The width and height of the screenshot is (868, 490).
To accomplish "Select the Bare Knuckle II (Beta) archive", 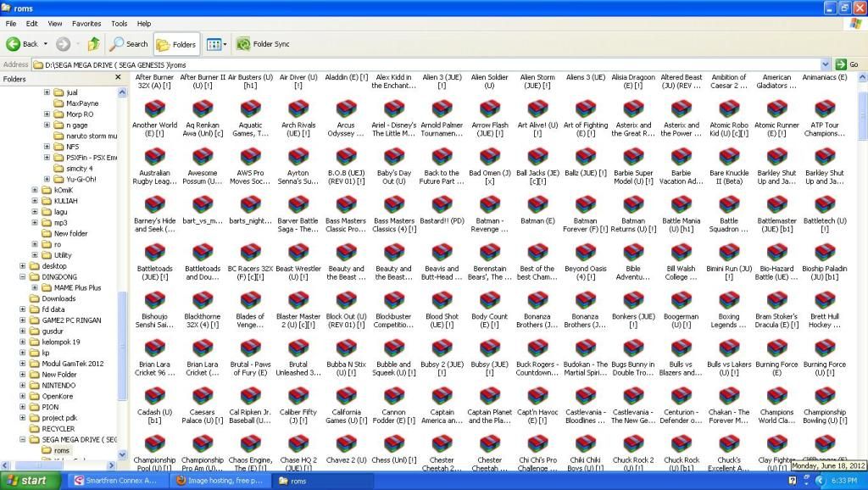I will coord(729,156).
